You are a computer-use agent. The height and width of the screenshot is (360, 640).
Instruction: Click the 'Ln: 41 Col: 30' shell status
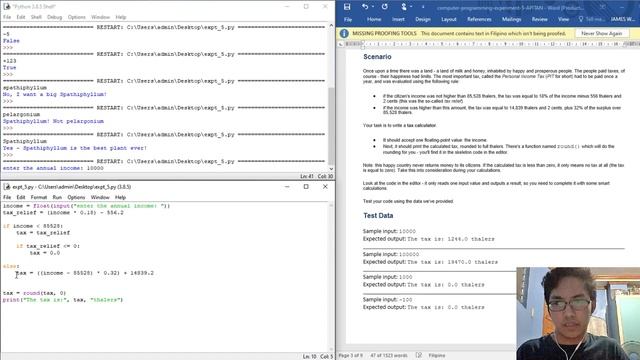tap(316, 176)
